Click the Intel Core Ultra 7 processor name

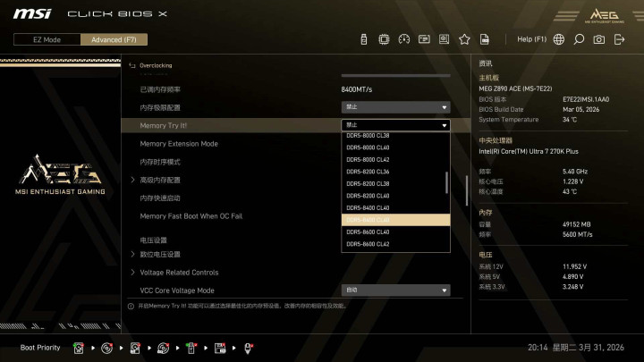tap(529, 151)
